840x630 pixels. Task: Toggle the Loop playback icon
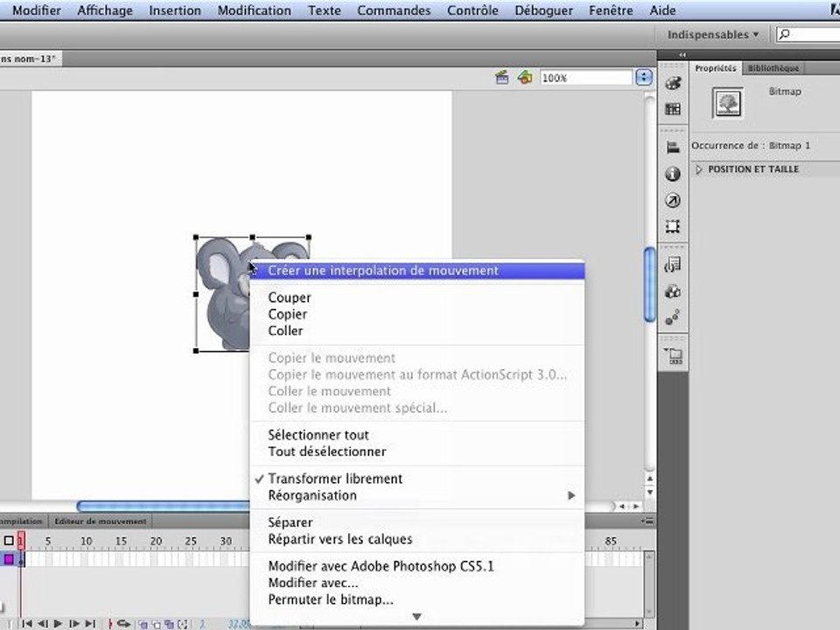123,624
